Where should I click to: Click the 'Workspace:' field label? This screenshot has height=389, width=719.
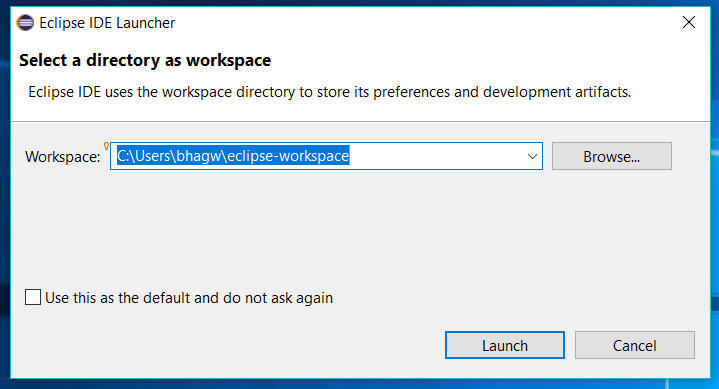[63, 157]
